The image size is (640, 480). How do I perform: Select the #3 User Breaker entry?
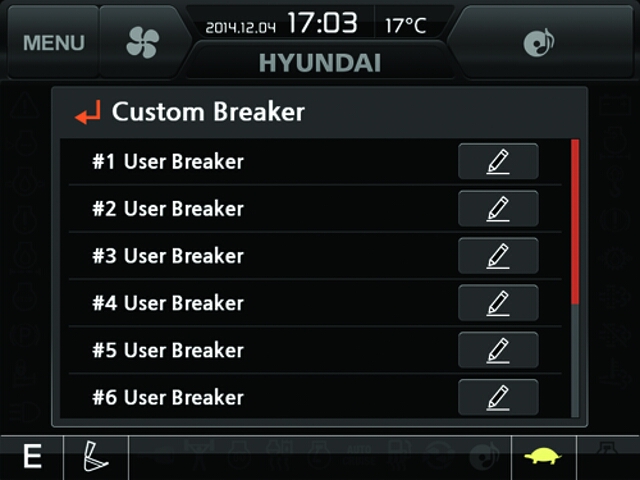point(168,256)
